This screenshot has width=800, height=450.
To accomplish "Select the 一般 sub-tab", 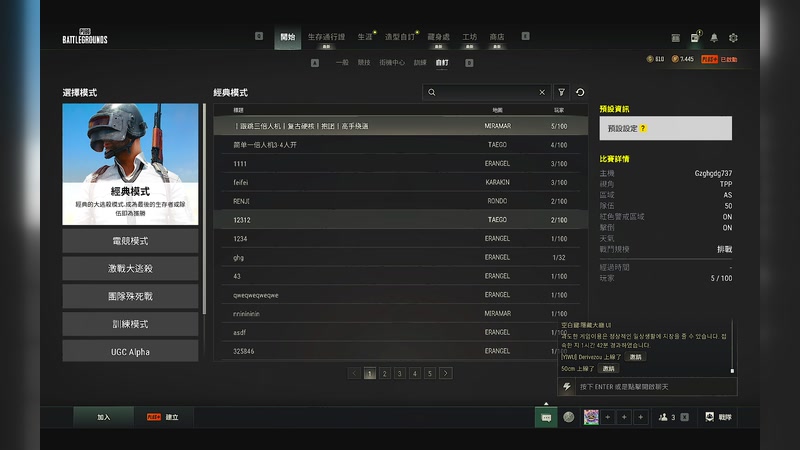I will [342, 63].
